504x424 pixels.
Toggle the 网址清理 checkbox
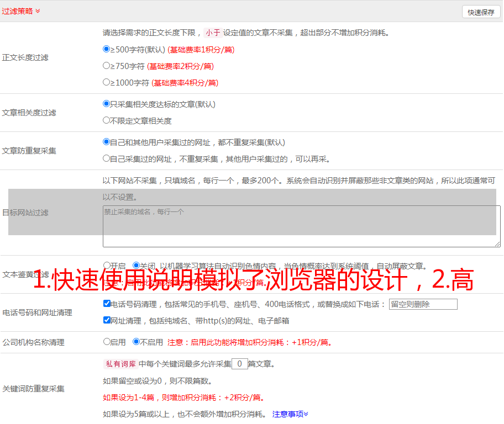pyautogui.click(x=107, y=320)
